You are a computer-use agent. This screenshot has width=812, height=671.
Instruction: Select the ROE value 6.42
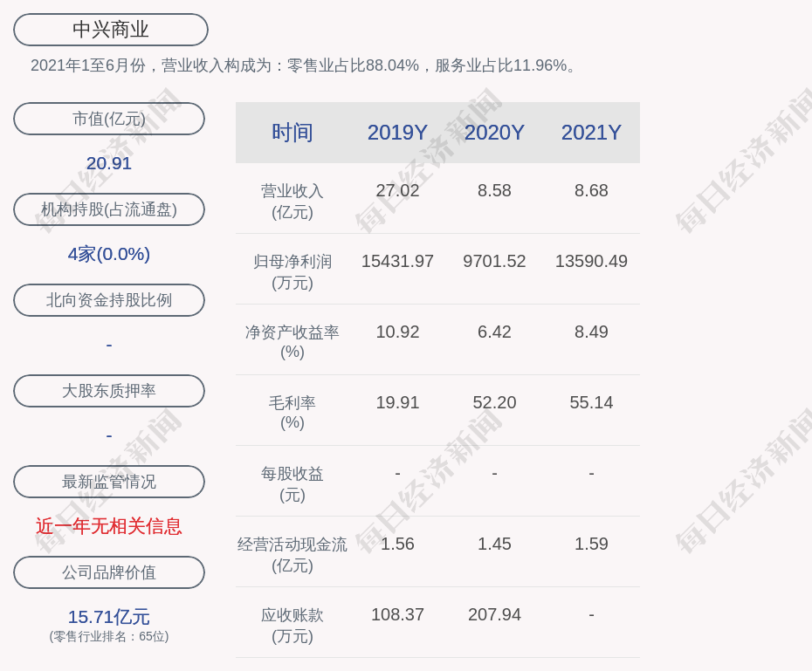pyautogui.click(x=494, y=332)
